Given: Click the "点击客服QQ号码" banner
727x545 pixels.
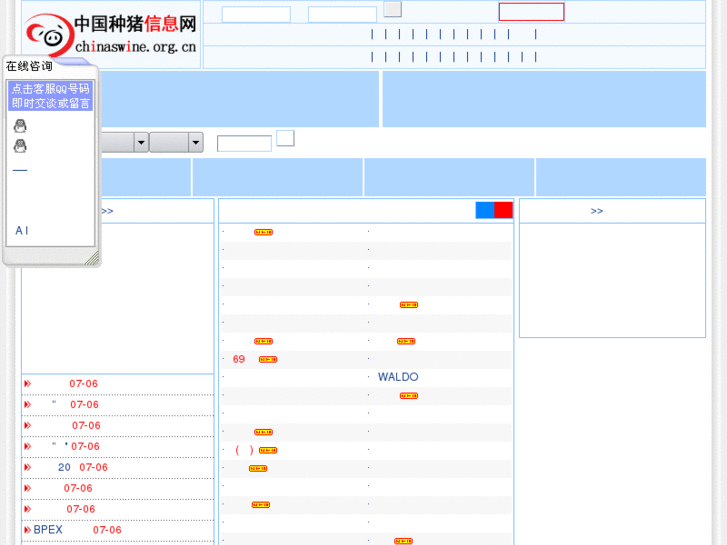Looking at the screenshot, I should pos(51,96).
